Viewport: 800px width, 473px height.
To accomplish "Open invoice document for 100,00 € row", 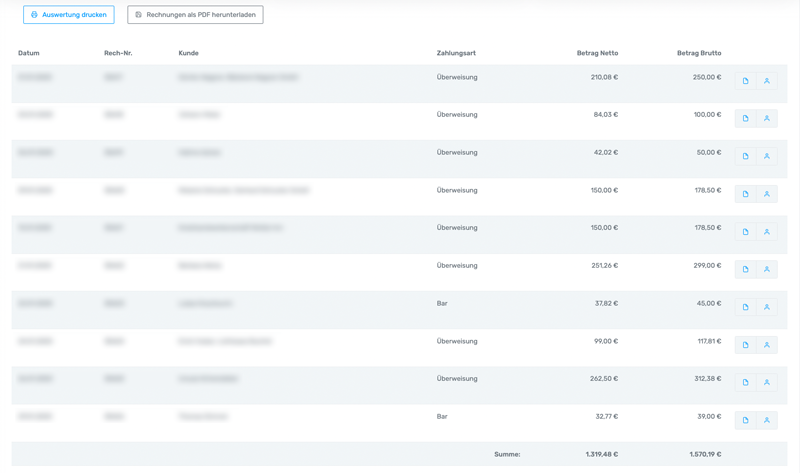I will point(745,118).
